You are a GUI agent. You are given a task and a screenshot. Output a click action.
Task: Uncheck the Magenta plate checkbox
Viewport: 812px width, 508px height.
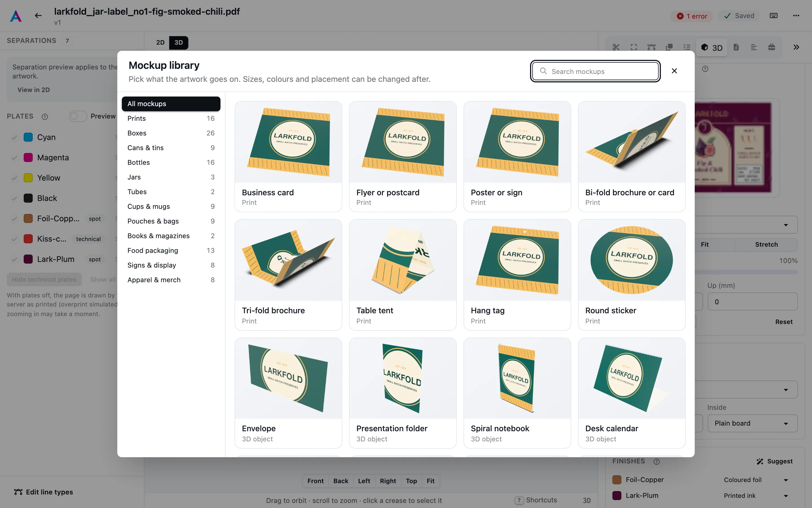click(14, 157)
